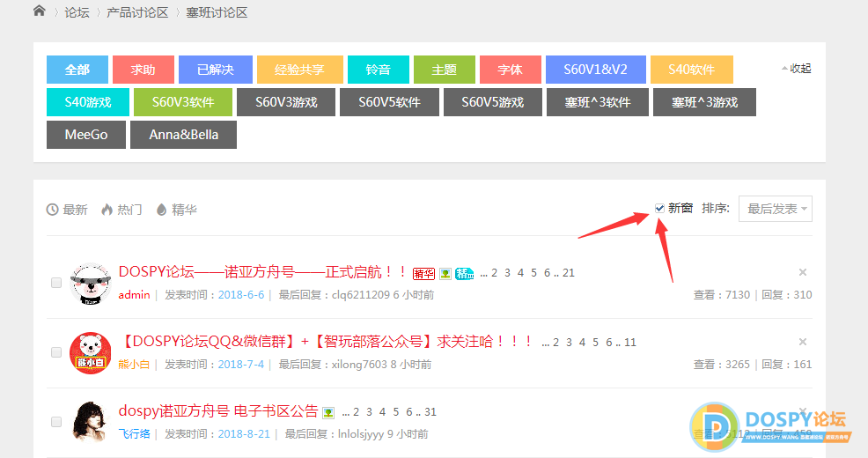This screenshot has width=868, height=458.
Task: Select the 求助 category tab
Action: 143,70
